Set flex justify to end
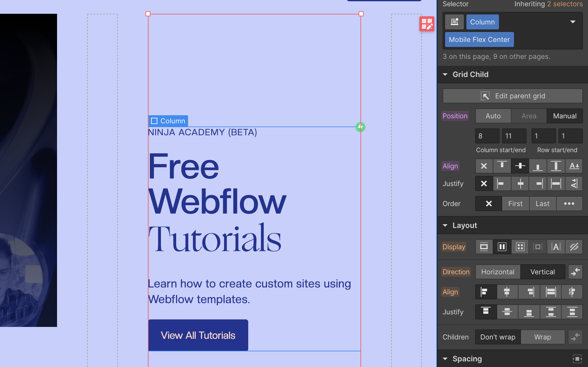The height and width of the screenshot is (367, 588). (x=529, y=312)
